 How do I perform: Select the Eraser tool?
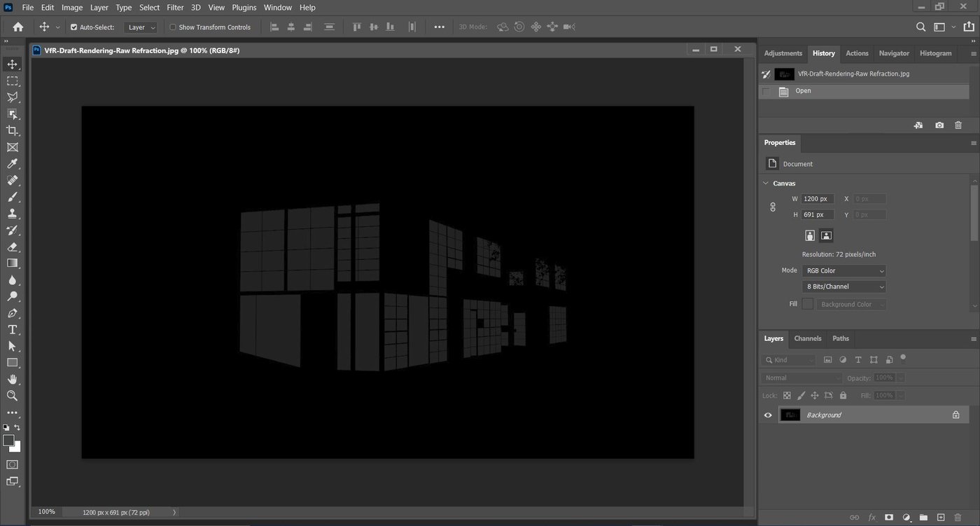click(x=11, y=247)
